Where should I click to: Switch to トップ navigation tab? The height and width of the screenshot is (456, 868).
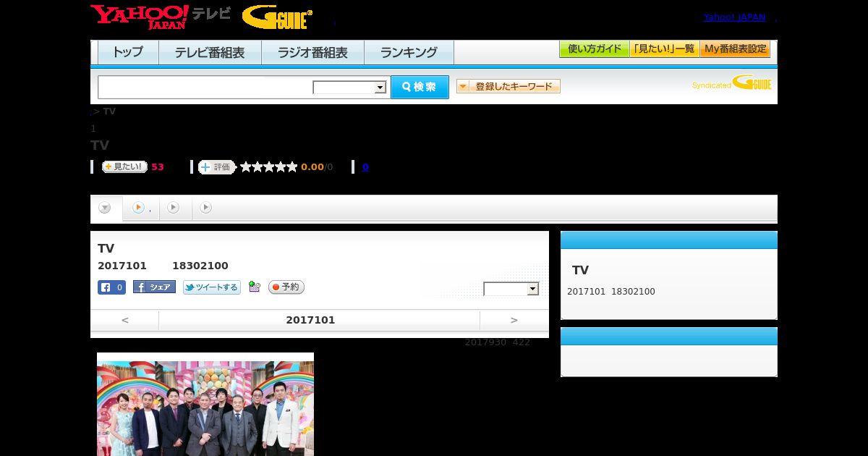(x=128, y=53)
